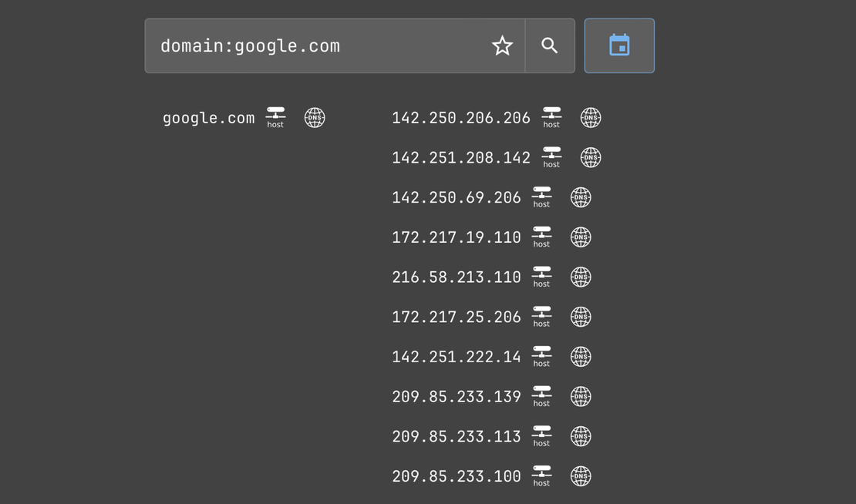Click the IP address 142.251.208.142
The width and height of the screenshot is (856, 504).
pos(460,157)
